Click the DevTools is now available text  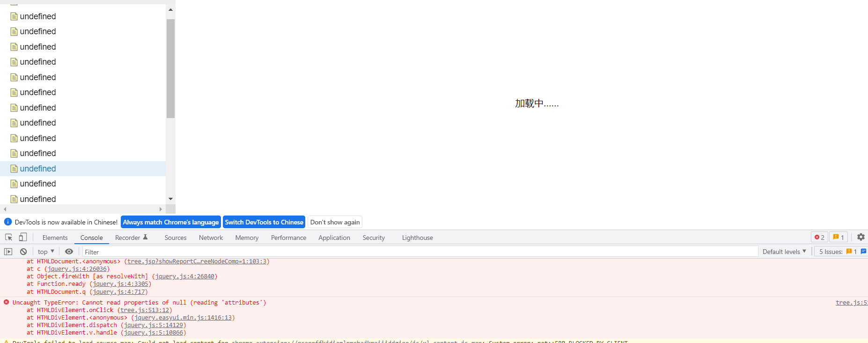tap(66, 222)
